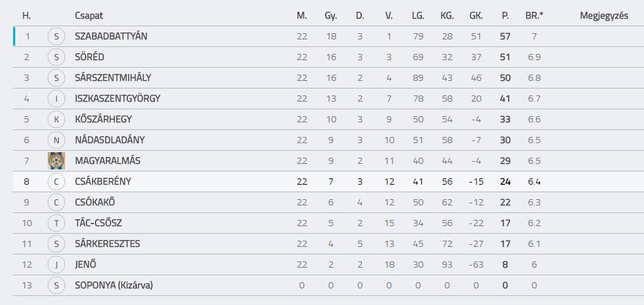
Task: Select the Kőszárhegy 'K' badge icon
Action: coord(56,120)
